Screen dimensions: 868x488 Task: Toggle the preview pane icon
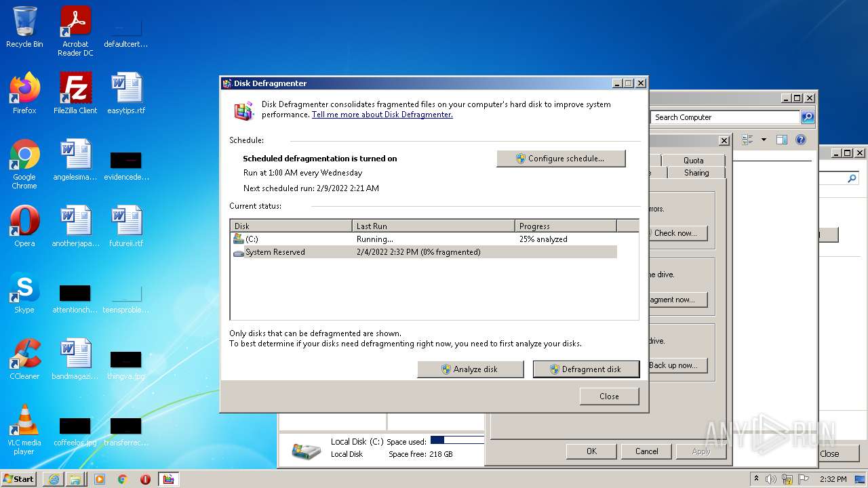click(782, 140)
